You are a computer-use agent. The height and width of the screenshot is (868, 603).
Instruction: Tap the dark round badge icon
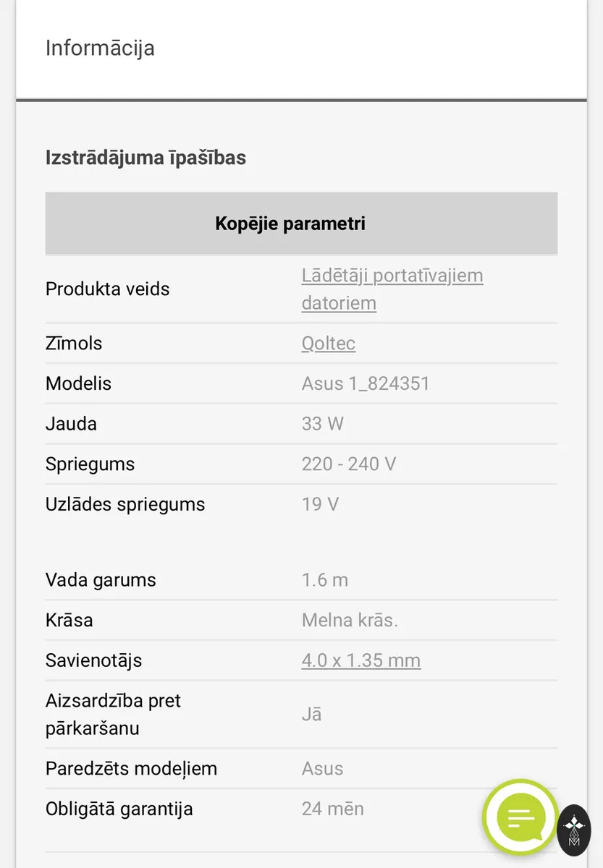(x=574, y=830)
